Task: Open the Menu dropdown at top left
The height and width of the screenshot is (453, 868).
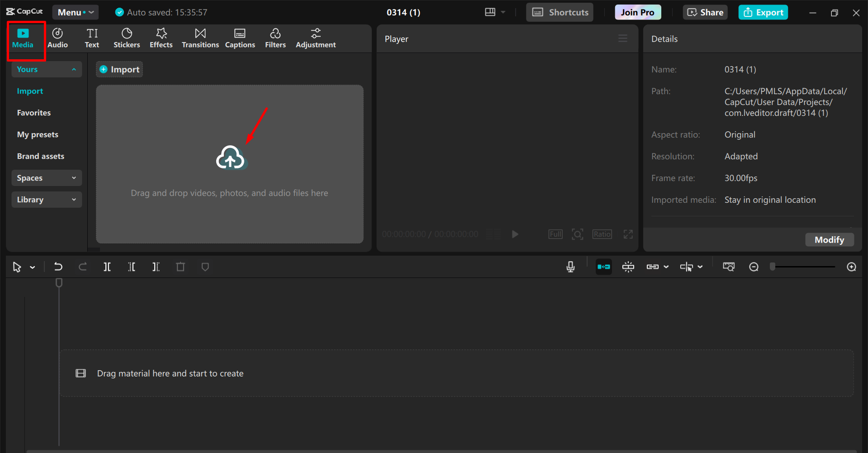Action: (75, 12)
